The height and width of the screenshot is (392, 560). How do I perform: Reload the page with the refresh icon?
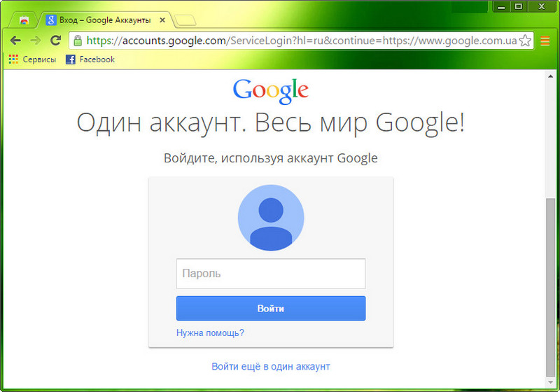coord(55,41)
